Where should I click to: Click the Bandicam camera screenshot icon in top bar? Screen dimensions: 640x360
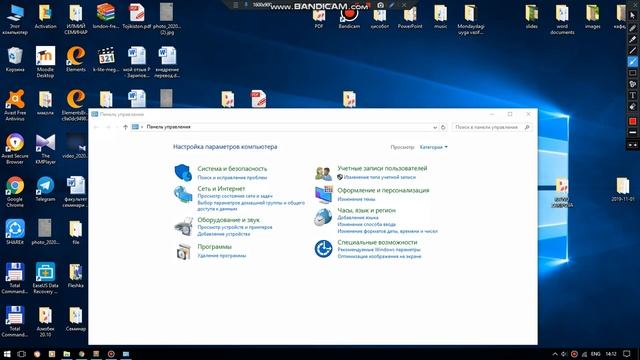380,5
